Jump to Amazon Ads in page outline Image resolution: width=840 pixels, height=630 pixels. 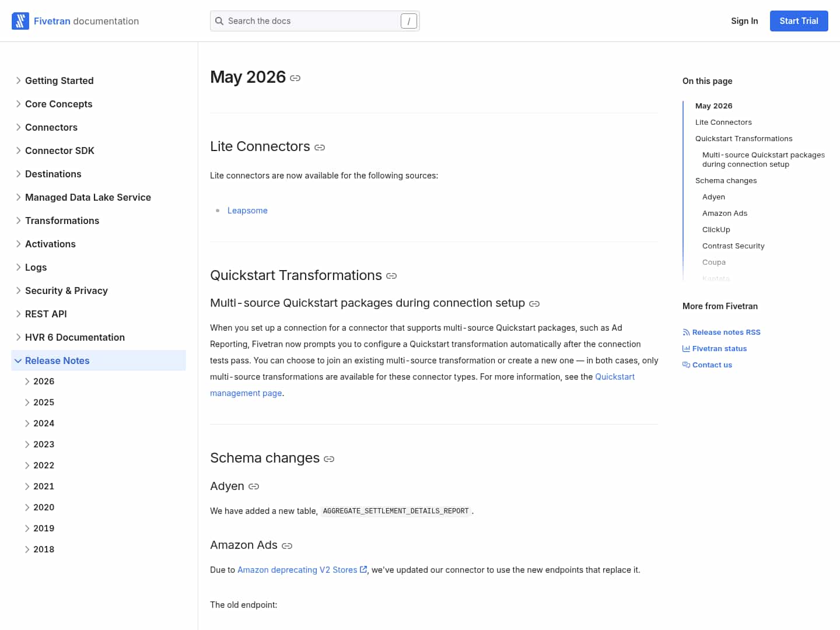pyautogui.click(x=724, y=213)
